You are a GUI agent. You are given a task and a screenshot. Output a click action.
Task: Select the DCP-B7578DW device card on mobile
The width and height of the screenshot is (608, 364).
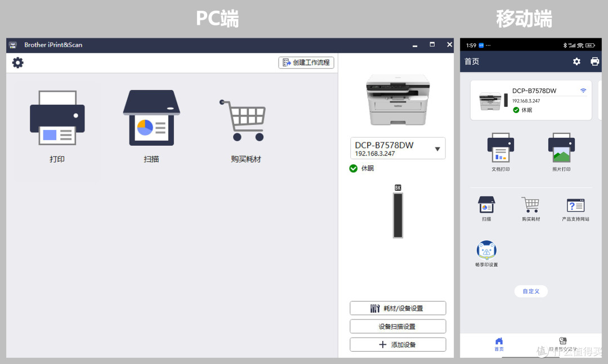coord(531,100)
